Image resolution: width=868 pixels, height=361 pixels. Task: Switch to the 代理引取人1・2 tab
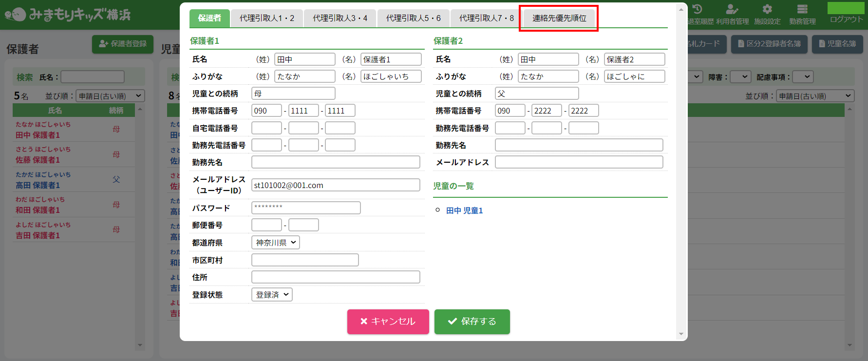point(267,18)
